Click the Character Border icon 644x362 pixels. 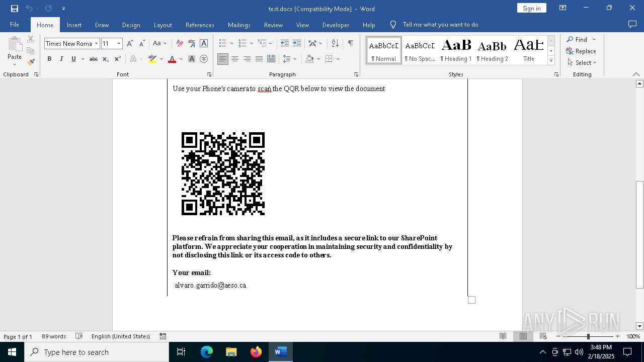click(204, 44)
